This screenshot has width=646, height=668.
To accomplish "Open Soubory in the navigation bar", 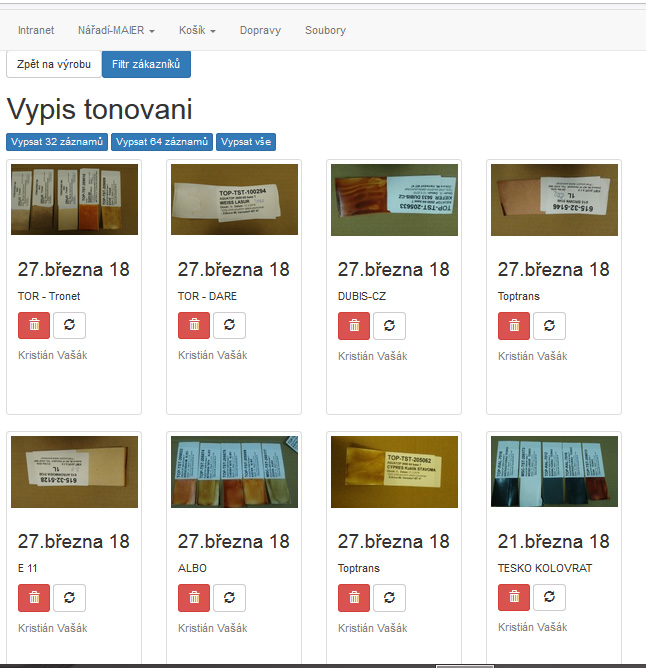I will [325, 31].
